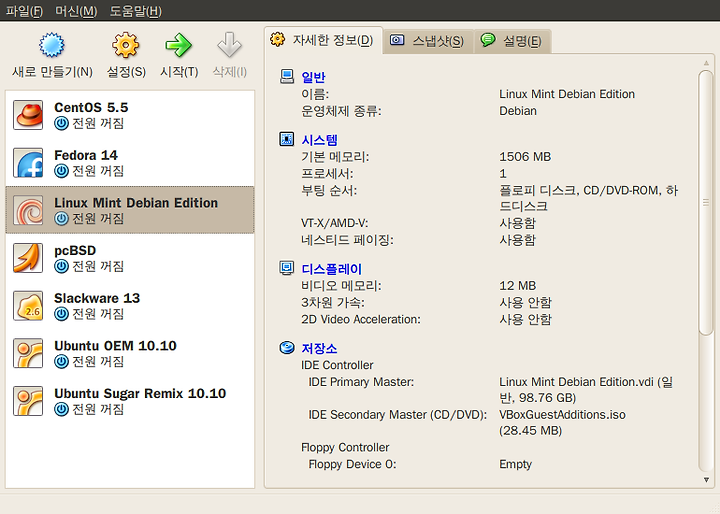Click the Ubuntu OEM 10.10 icon

pyautogui.click(x=28, y=353)
